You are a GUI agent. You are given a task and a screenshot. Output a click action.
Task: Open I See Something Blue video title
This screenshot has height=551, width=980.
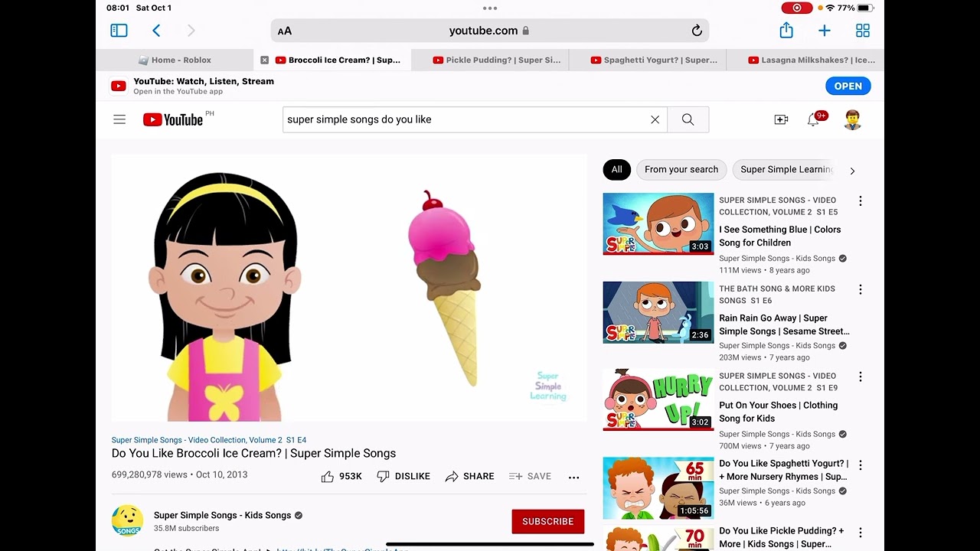(780, 236)
